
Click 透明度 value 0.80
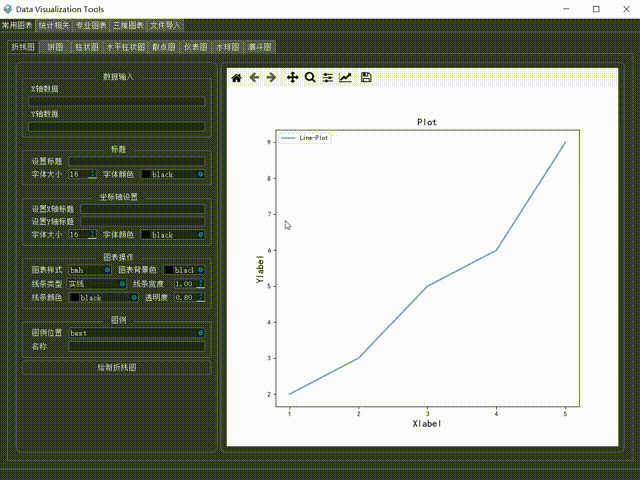coord(184,298)
